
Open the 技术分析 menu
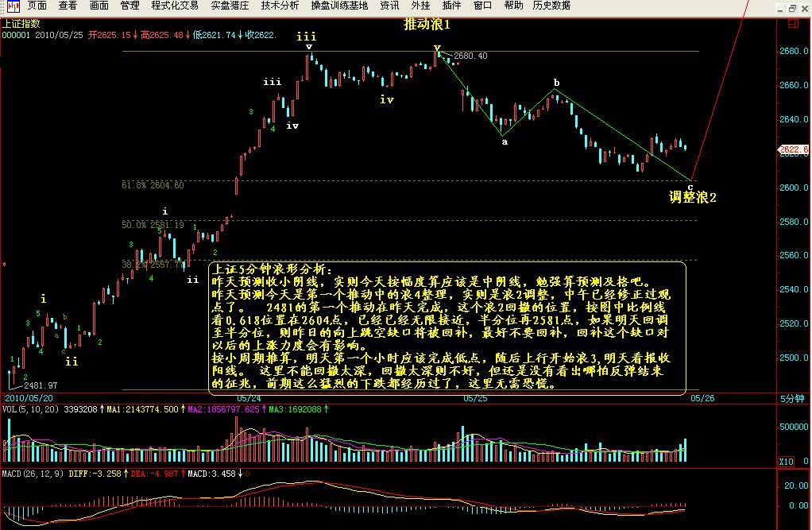[x=280, y=6]
